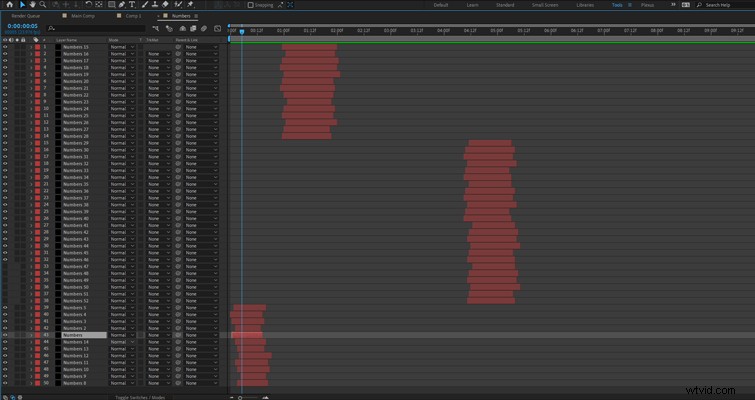755x400 pixels.
Task: Hide the Numbers 20 layer
Action: pos(5,81)
